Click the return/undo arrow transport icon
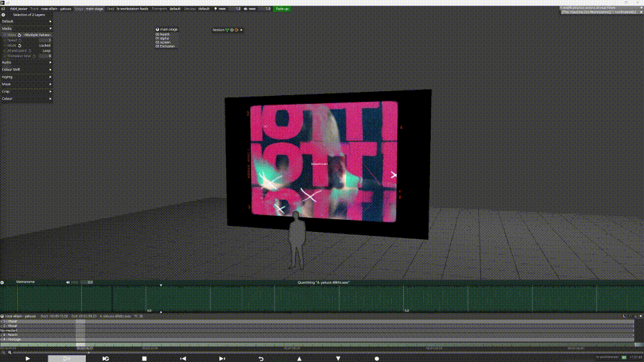 (x=261, y=359)
